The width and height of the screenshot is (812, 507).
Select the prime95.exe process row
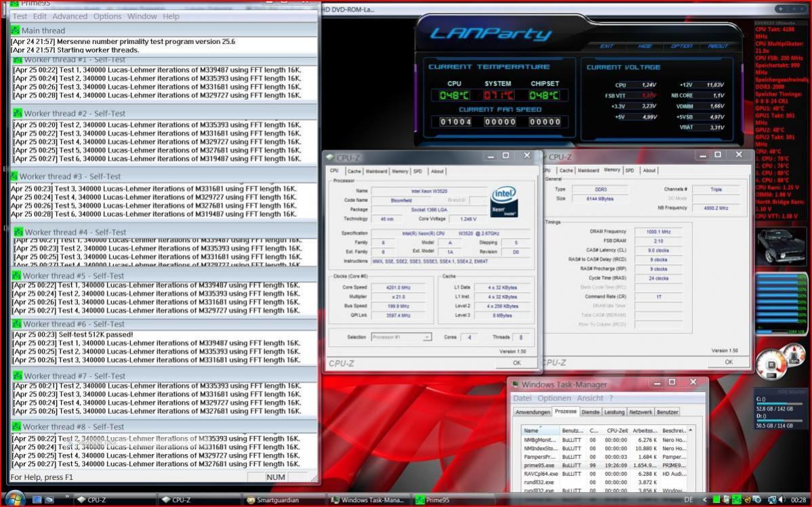pyautogui.click(x=605, y=466)
